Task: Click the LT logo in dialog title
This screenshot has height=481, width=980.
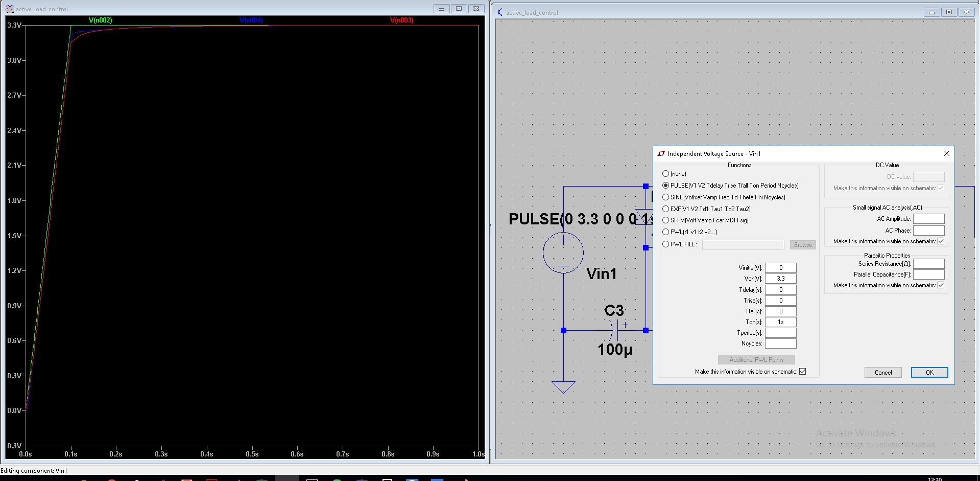Action: pos(661,153)
